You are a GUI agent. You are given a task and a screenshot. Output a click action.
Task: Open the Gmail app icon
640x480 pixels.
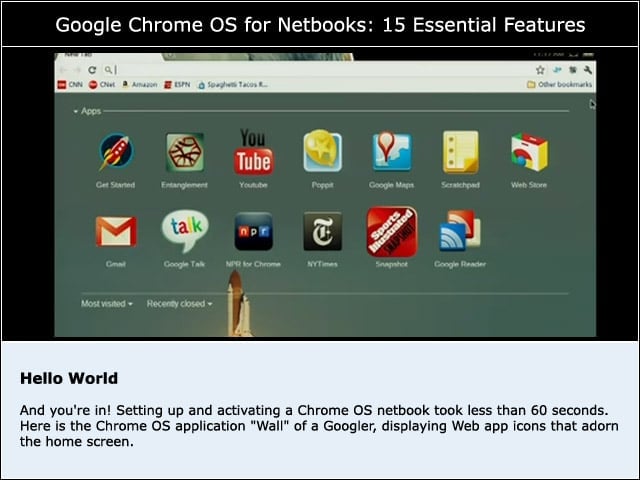[x=116, y=231]
